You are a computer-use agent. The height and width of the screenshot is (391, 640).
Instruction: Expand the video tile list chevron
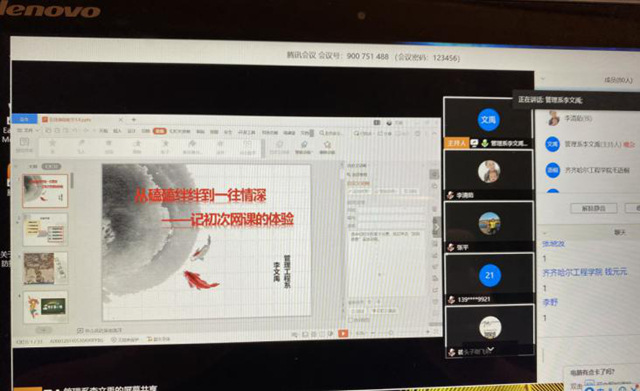tap(491, 349)
